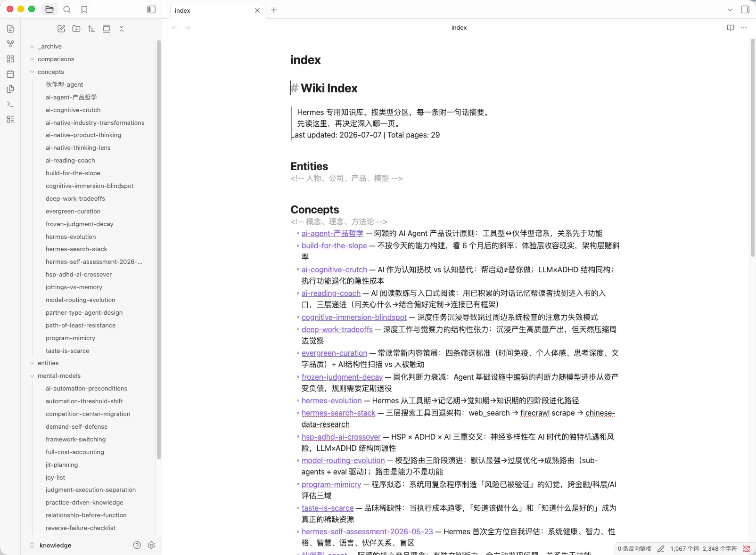Toggle left sidebar visibility
Image resolution: width=756 pixels, height=555 pixels.
pyautogui.click(x=151, y=9)
